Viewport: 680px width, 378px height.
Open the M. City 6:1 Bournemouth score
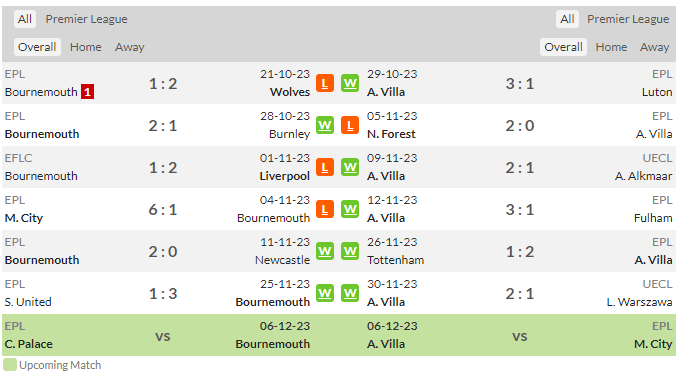(163, 210)
